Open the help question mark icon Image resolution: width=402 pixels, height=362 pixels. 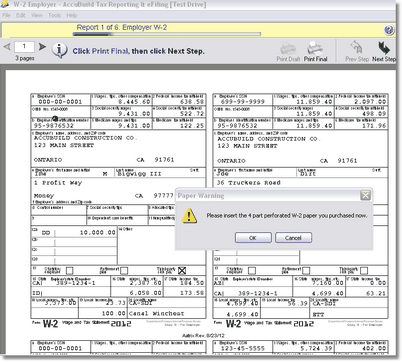point(389,30)
